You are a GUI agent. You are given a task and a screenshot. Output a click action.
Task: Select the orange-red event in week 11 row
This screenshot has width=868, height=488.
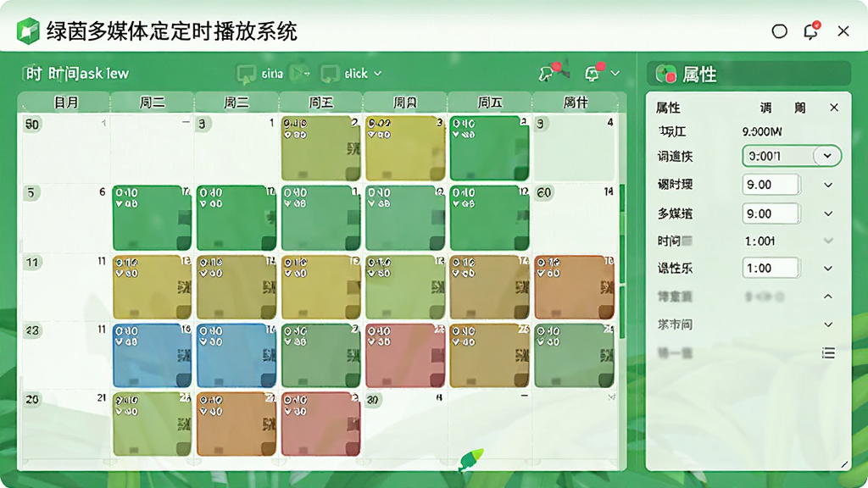pos(575,287)
